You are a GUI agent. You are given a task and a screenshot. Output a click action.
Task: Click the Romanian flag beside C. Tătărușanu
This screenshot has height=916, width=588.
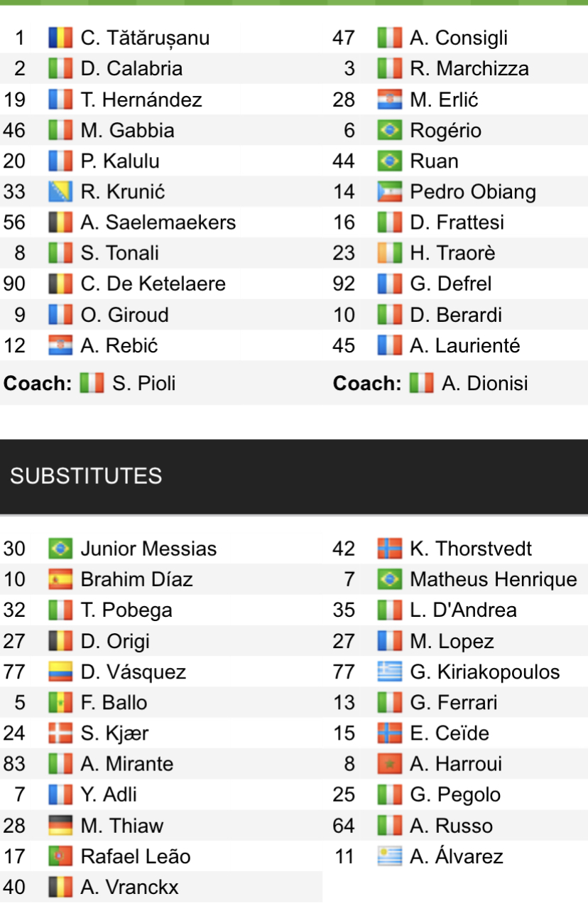click(60, 38)
